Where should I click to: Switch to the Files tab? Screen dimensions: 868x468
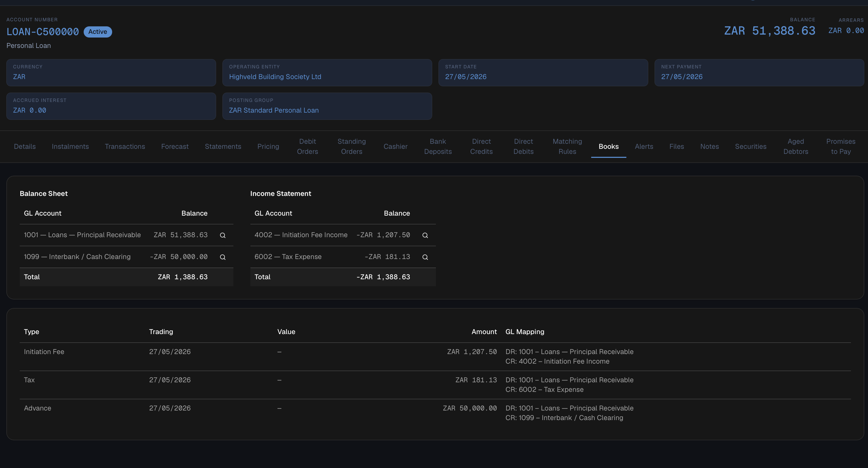pos(677,146)
